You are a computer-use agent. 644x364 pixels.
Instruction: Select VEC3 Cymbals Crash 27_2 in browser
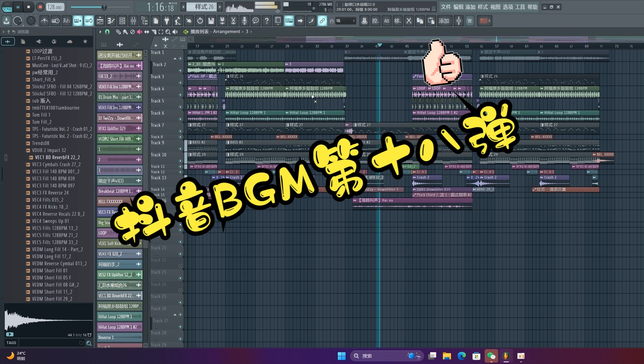pos(56,164)
